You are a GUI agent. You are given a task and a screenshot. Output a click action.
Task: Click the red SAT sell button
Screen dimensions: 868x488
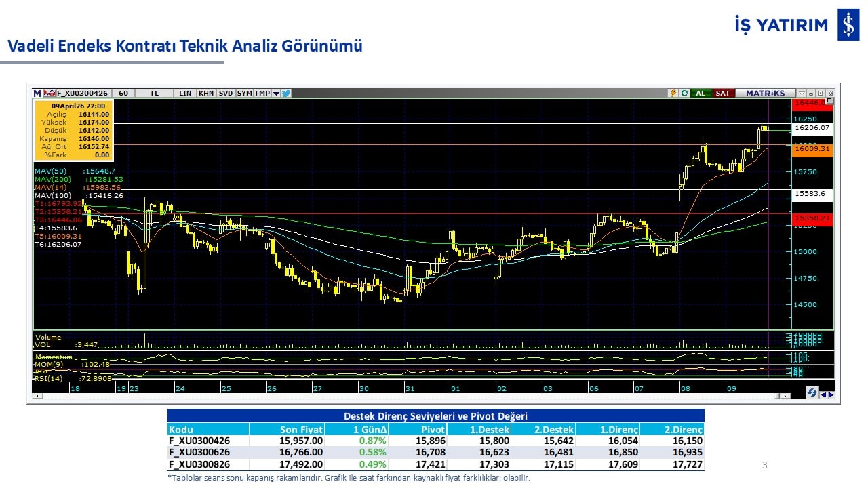coord(723,94)
